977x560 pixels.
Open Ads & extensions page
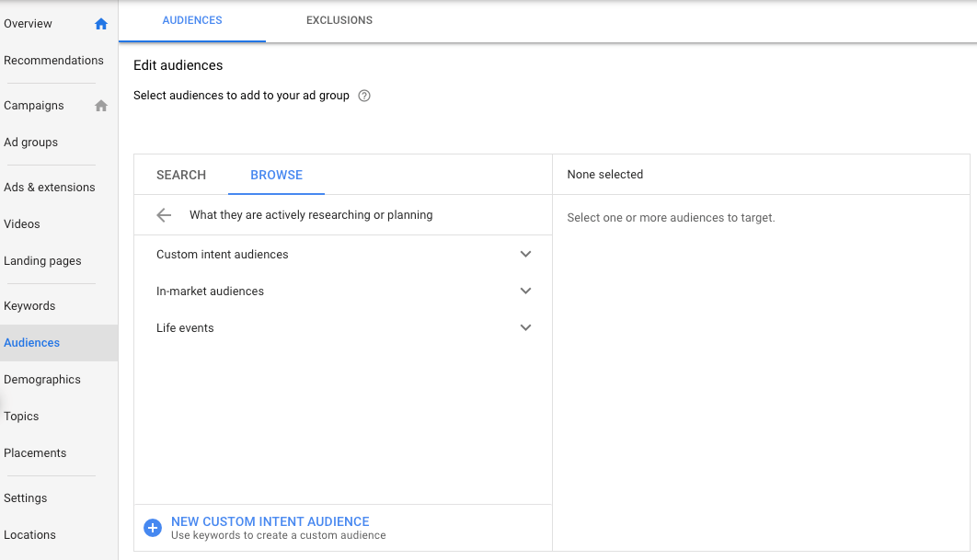(x=50, y=188)
